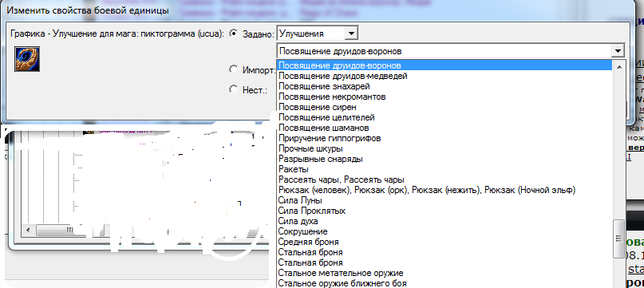The image size is (644, 288).
Task: Pick Сила духа in the dropdown list
Action: tap(444, 222)
